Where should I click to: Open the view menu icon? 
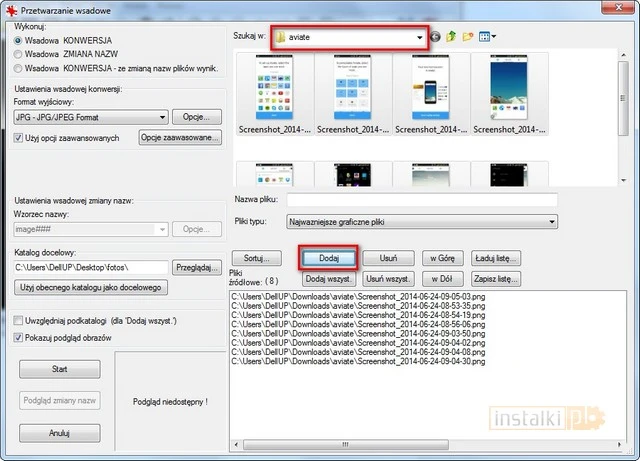point(487,37)
